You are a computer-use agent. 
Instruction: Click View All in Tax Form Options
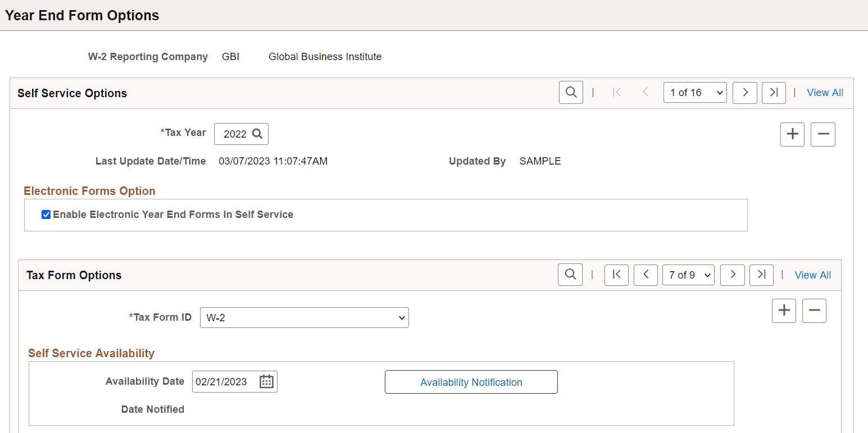click(x=812, y=275)
